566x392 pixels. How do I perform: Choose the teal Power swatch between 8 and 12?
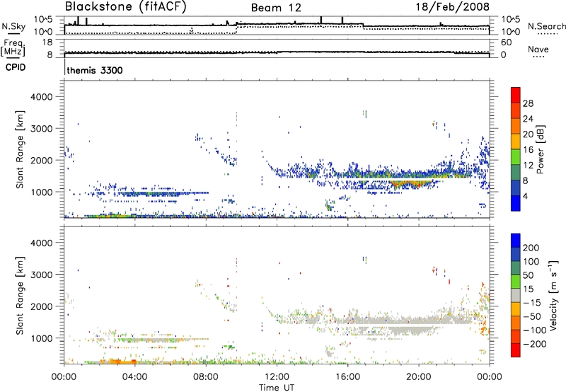[x=516, y=172]
